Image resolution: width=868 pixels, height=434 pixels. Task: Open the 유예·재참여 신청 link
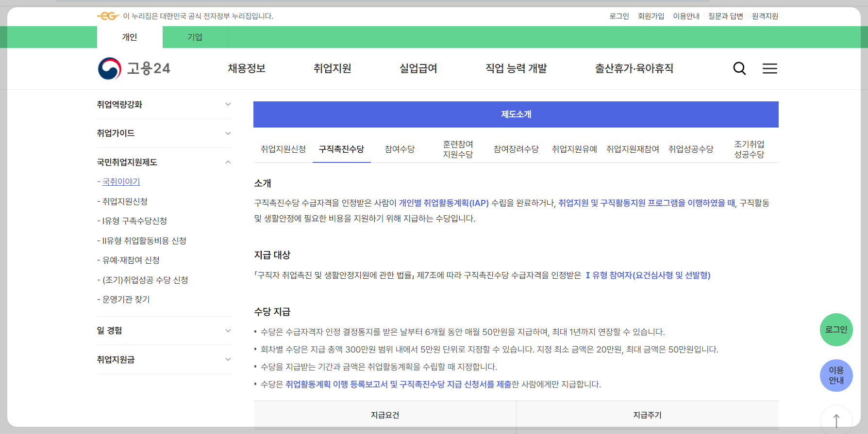point(131,260)
